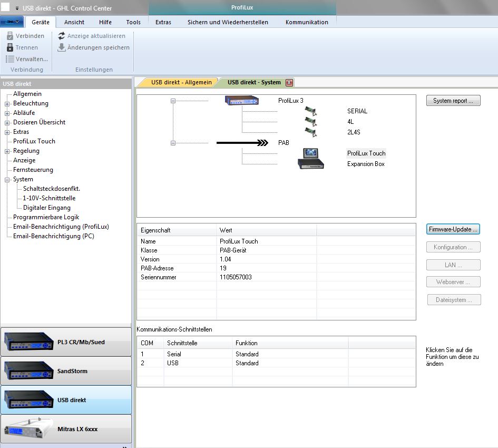Click Standard function for USB interface

point(247,363)
